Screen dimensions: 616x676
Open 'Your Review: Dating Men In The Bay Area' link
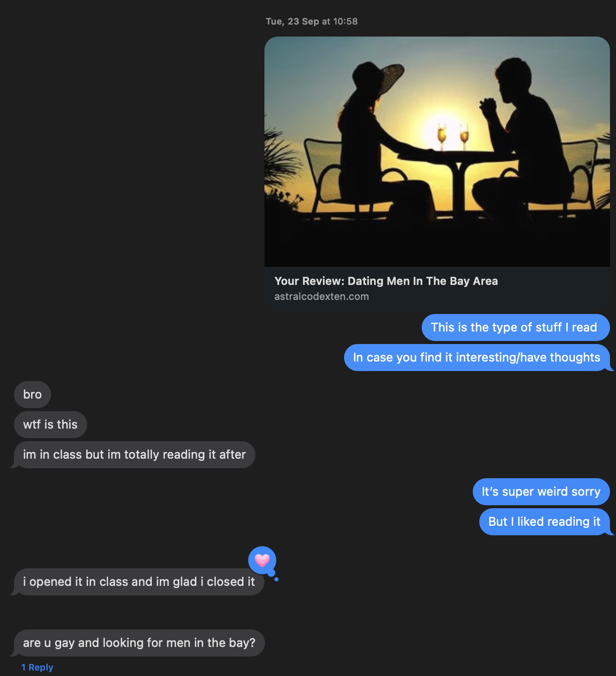tap(386, 281)
